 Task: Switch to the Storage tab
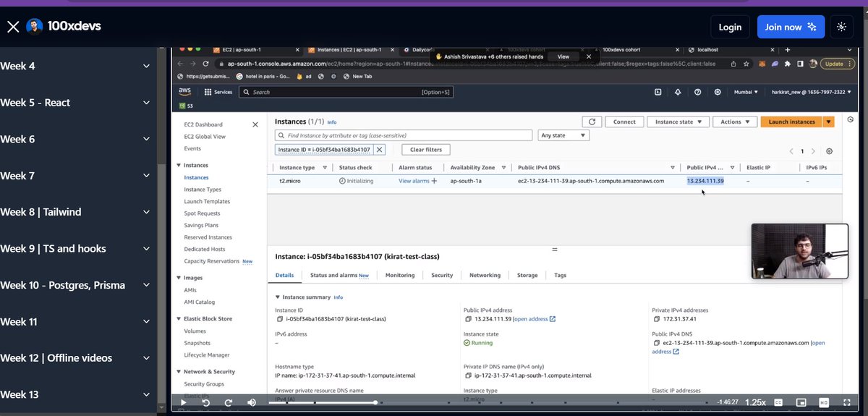point(527,276)
